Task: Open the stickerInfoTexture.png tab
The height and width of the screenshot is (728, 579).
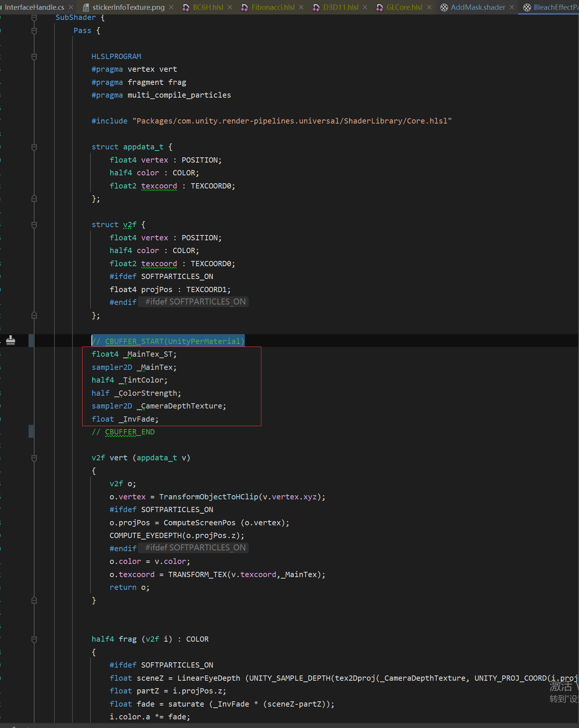Action: 128,7
